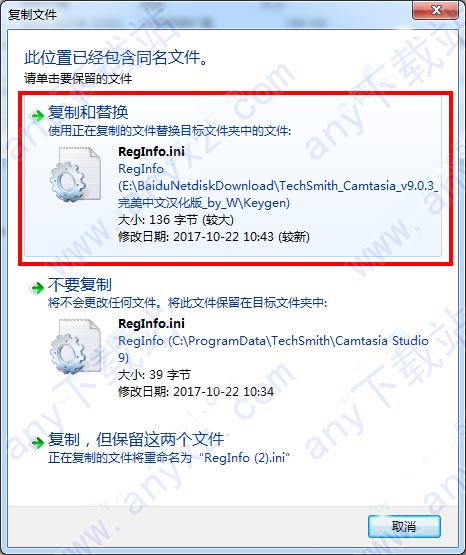Click the 使用正在复制的文件替换目标文件夹中的文件 description
Viewport: 466px width, 555px height.
click(169, 131)
